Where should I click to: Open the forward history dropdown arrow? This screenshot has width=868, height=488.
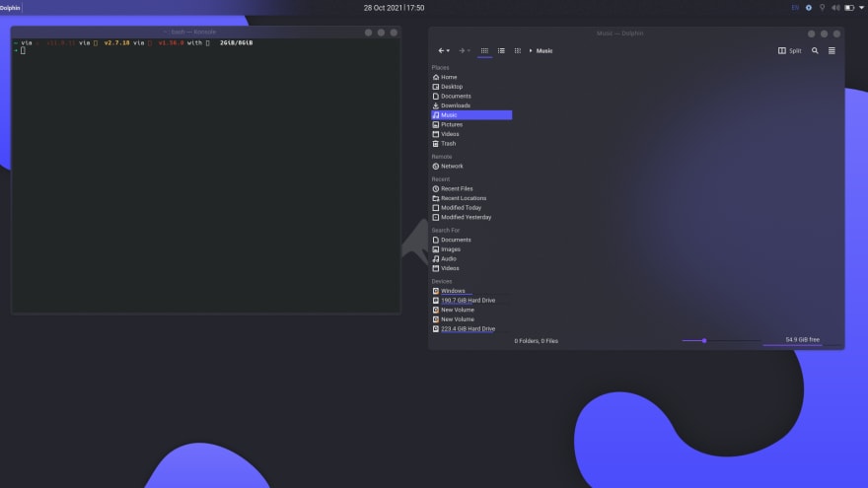pos(469,51)
